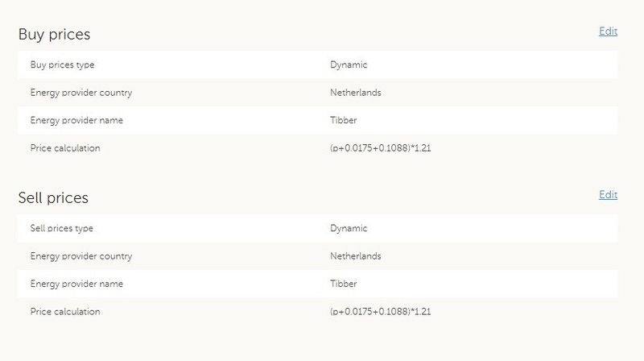644x361 pixels.
Task: Select Energy provider country label in Sell prices
Action: (80, 256)
